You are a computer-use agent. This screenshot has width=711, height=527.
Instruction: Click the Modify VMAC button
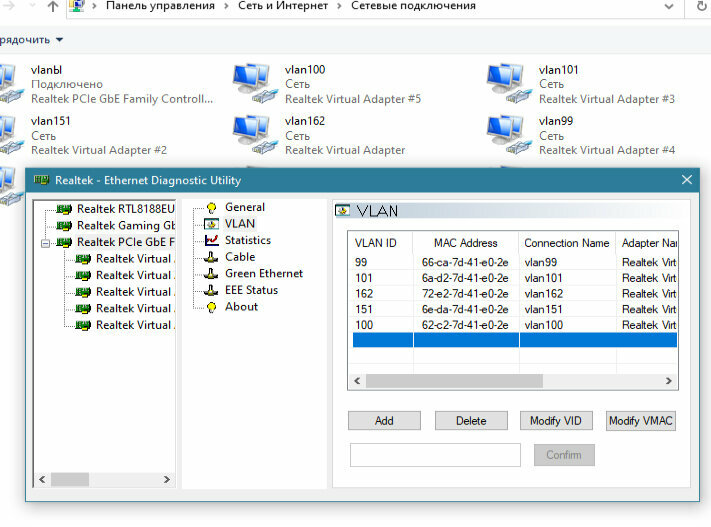point(641,421)
